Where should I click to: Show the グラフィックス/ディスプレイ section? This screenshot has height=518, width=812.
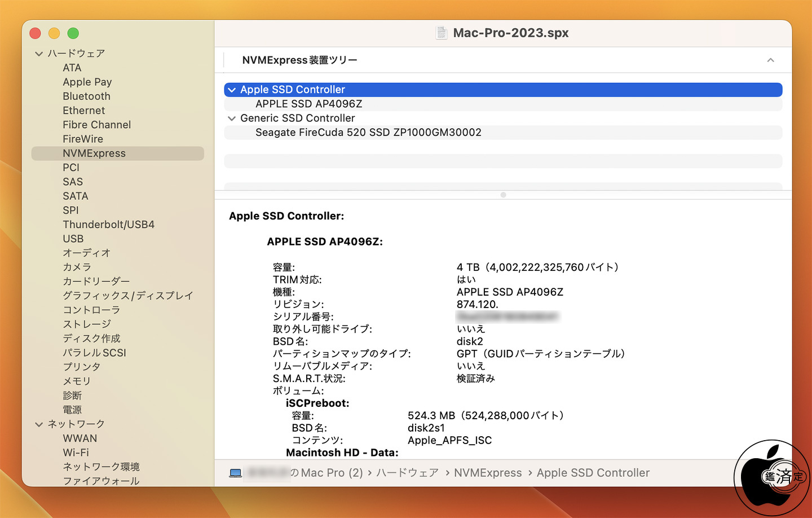pyautogui.click(x=127, y=296)
